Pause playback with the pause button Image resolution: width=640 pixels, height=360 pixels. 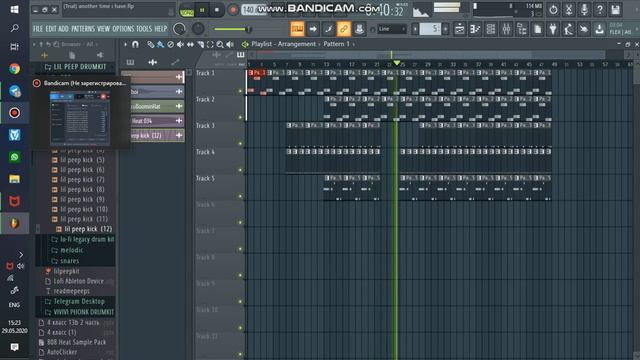[202, 10]
